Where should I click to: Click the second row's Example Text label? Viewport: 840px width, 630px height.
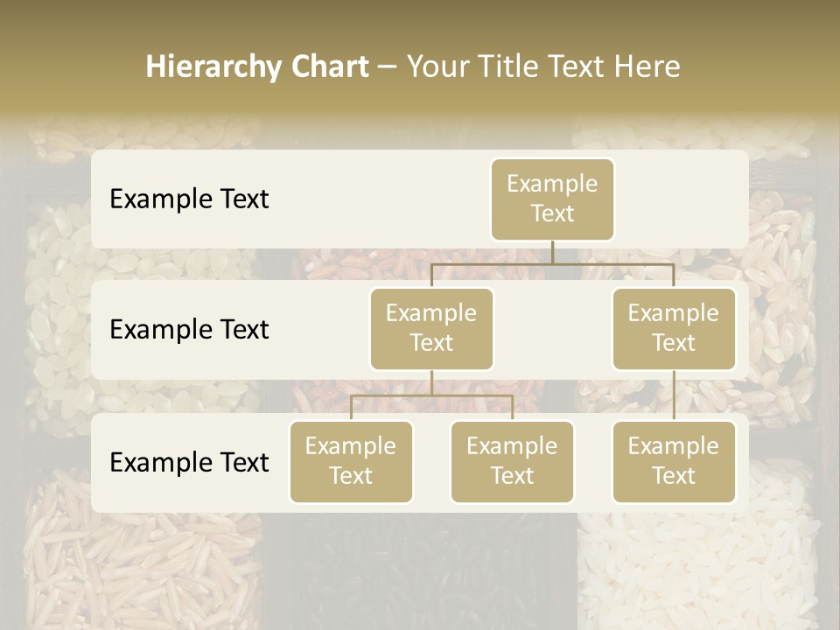point(189,330)
